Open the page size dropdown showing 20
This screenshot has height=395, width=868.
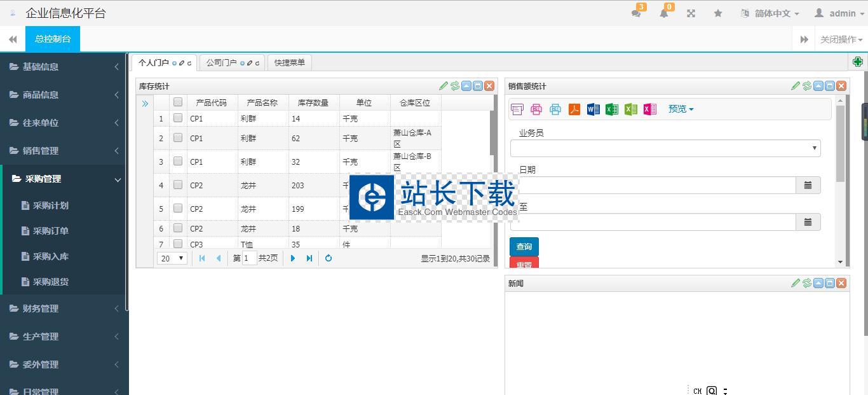tap(172, 258)
